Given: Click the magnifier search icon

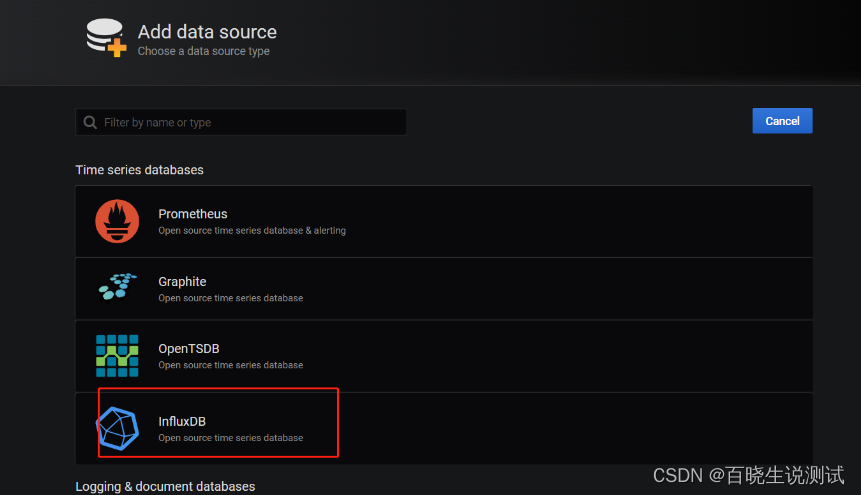Looking at the screenshot, I should coord(90,122).
